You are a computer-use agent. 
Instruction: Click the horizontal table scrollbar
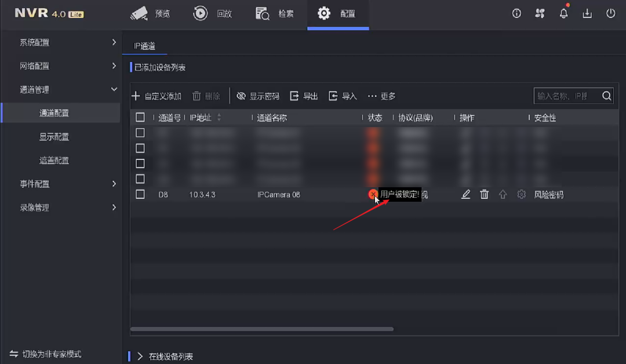[x=262, y=329]
